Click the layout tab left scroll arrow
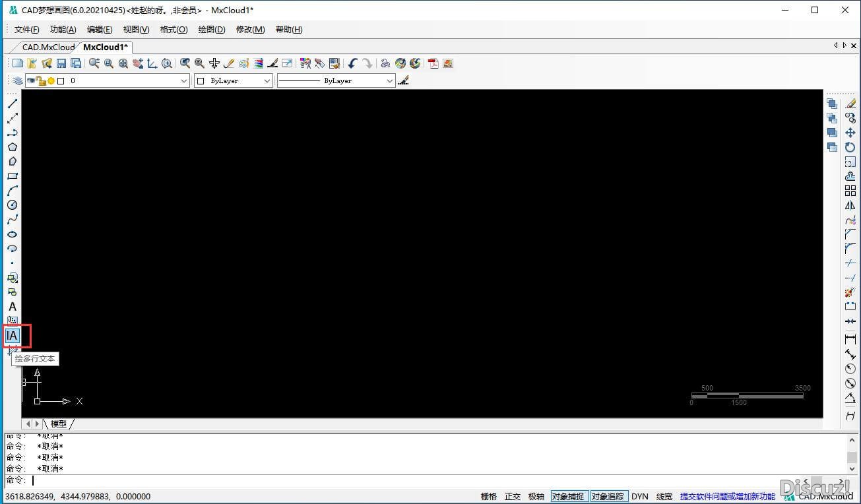Screen dimensions: 861x504 (x=28, y=424)
